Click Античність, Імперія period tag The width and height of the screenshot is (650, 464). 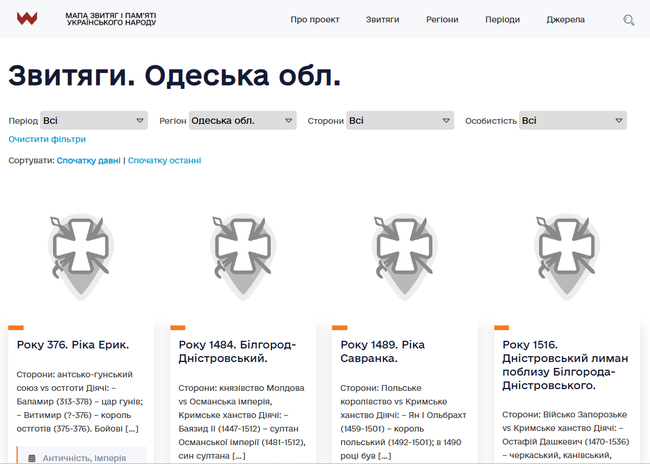pos(84,458)
